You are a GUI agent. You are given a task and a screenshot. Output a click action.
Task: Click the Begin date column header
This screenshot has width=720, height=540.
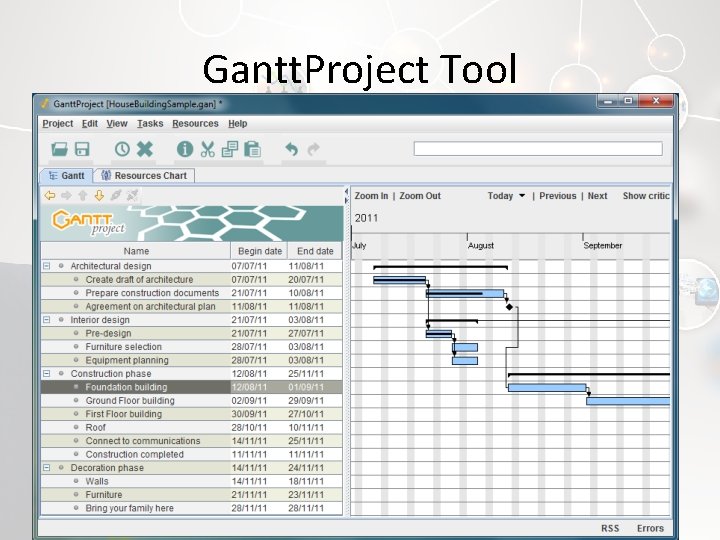pos(259,251)
